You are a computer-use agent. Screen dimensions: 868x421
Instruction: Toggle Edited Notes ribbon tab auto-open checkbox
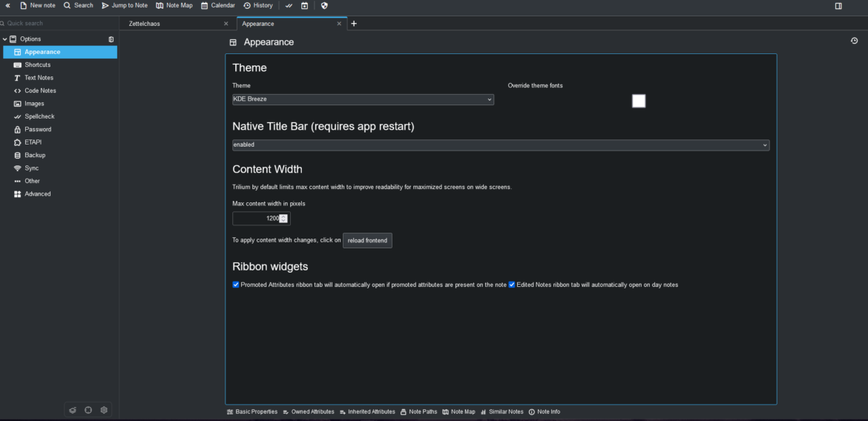[511, 285]
